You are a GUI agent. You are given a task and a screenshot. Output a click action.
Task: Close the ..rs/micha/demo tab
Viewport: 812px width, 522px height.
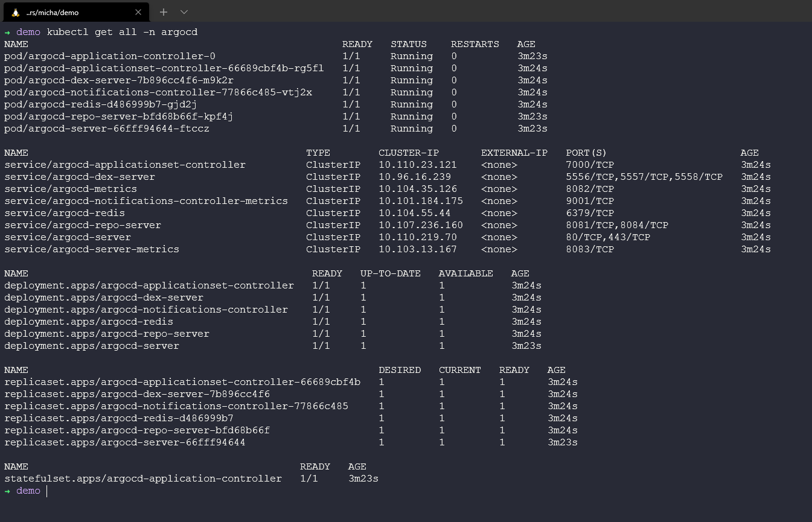click(138, 12)
